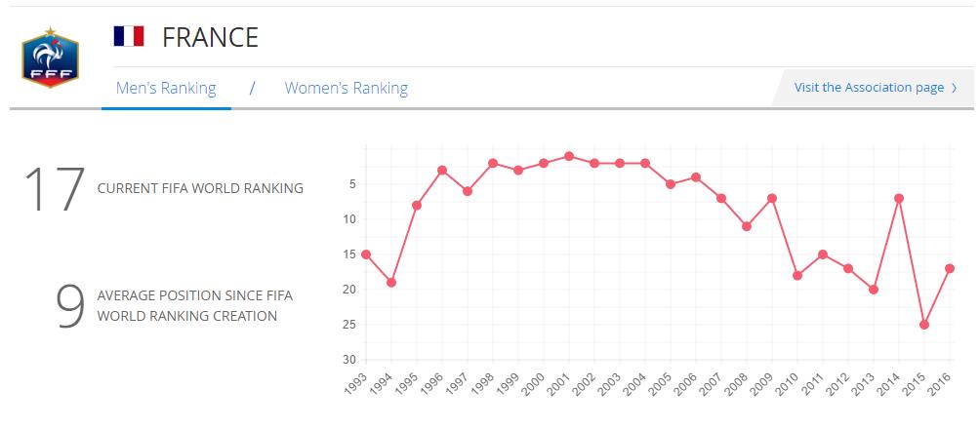Screen dimensions: 980x429
Task: Click the 2005 ranking data point
Action: (x=671, y=184)
